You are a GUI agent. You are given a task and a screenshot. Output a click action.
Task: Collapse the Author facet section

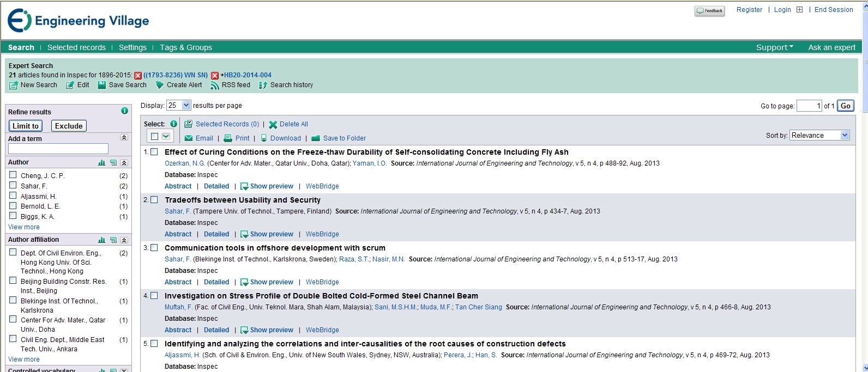pyautogui.click(x=124, y=162)
